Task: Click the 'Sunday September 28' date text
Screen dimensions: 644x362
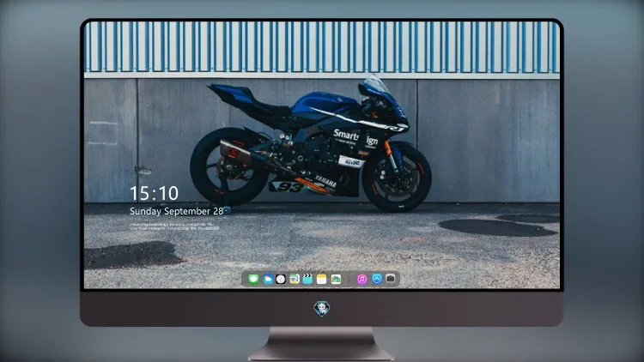Action: point(176,211)
